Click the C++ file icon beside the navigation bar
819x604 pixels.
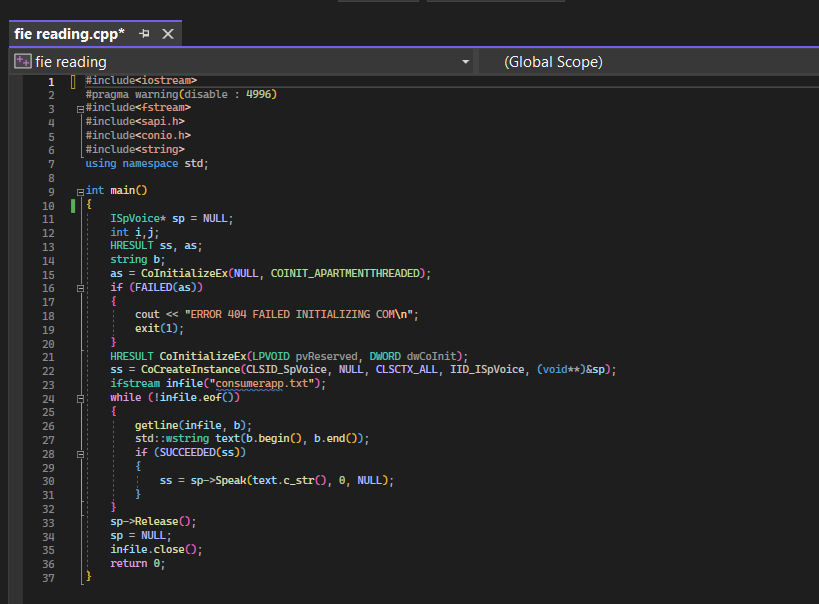point(22,61)
